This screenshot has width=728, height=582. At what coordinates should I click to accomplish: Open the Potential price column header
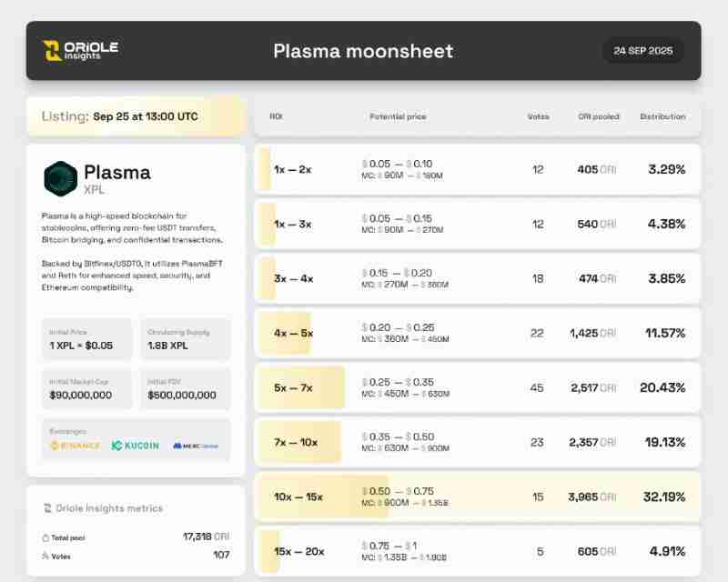coord(397,116)
